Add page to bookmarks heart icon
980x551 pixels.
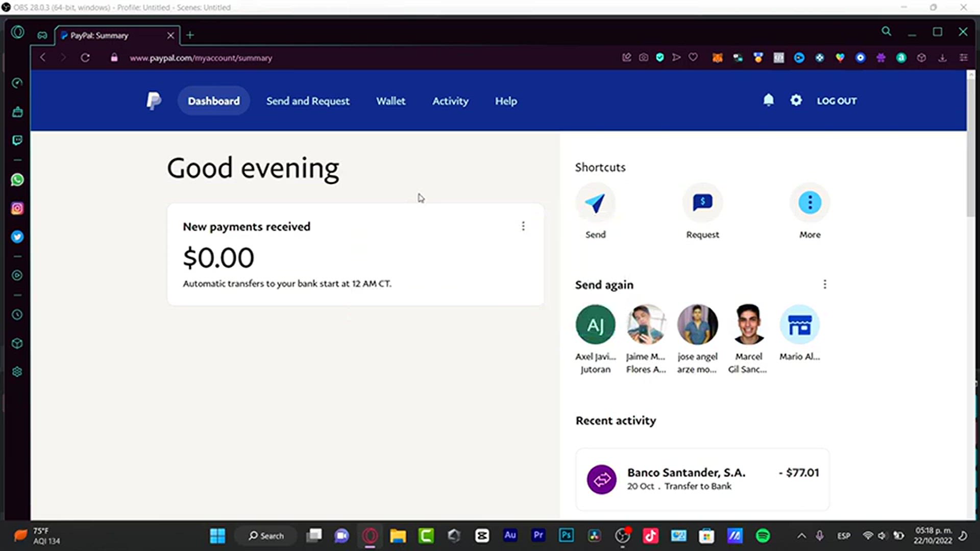693,57
